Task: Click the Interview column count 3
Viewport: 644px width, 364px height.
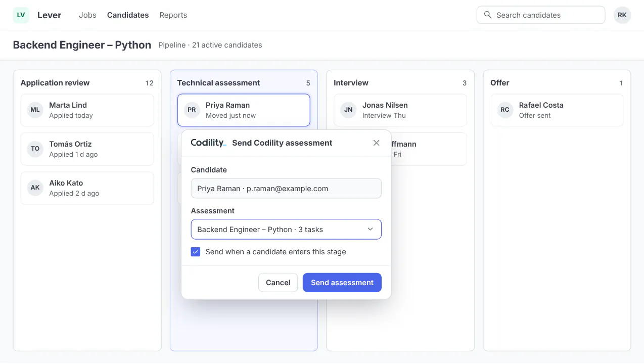Action: click(465, 83)
